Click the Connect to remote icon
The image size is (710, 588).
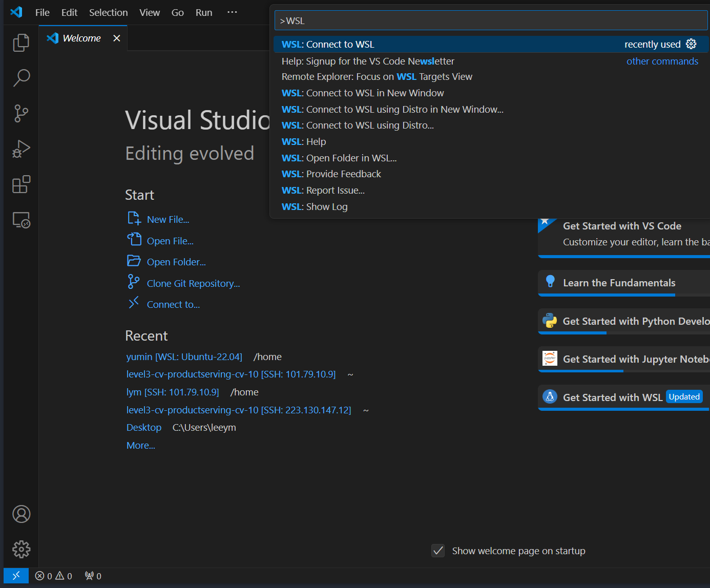(134, 303)
